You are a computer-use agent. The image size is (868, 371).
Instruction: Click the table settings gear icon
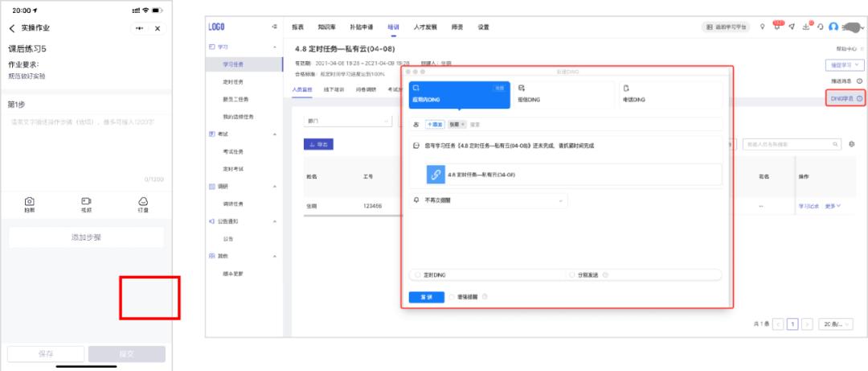(x=852, y=144)
